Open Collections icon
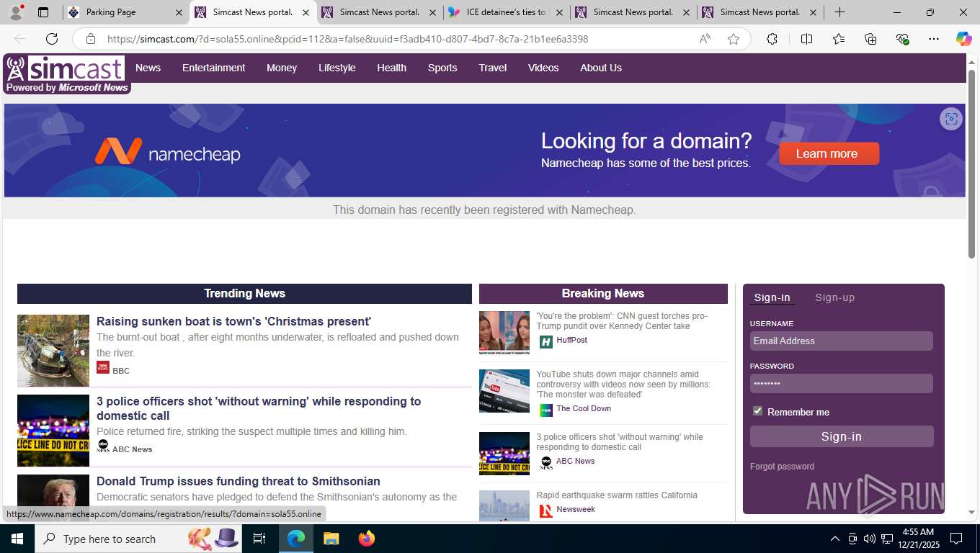The height and width of the screenshot is (553, 980). [870, 39]
